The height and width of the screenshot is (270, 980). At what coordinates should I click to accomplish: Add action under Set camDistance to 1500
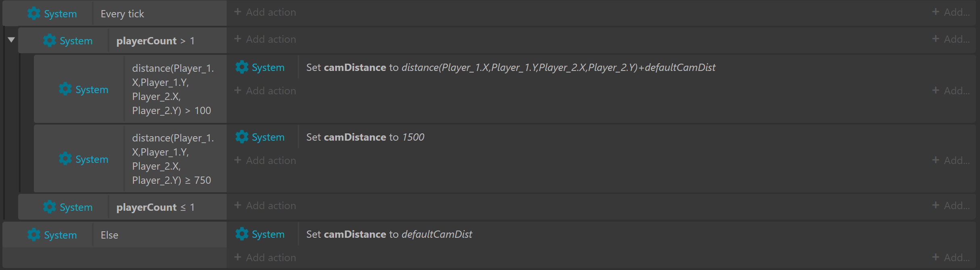coord(265,160)
